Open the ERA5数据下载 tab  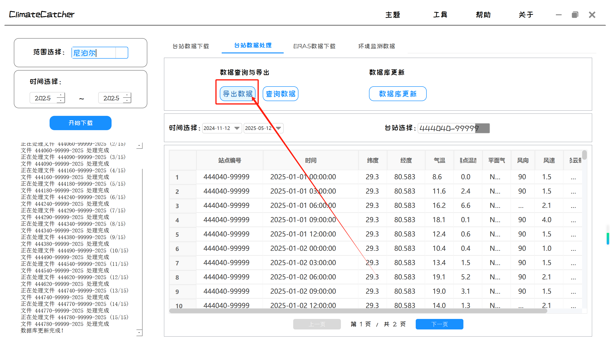click(314, 46)
